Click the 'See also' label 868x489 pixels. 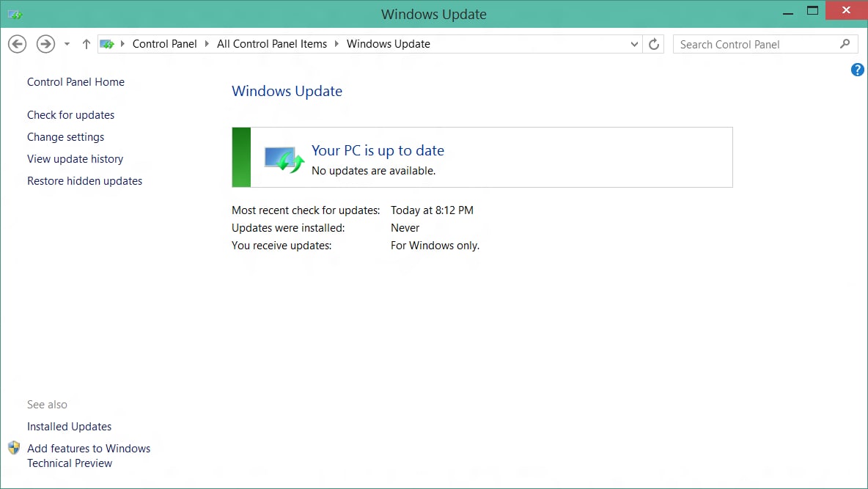tap(47, 405)
